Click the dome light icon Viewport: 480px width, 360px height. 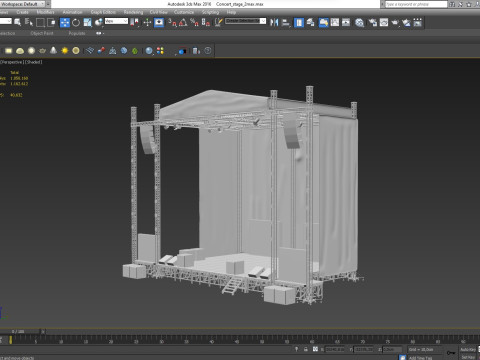tap(20, 51)
